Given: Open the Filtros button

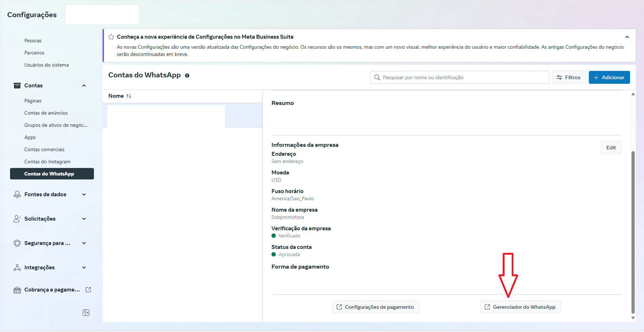Looking at the screenshot, I should [x=569, y=77].
